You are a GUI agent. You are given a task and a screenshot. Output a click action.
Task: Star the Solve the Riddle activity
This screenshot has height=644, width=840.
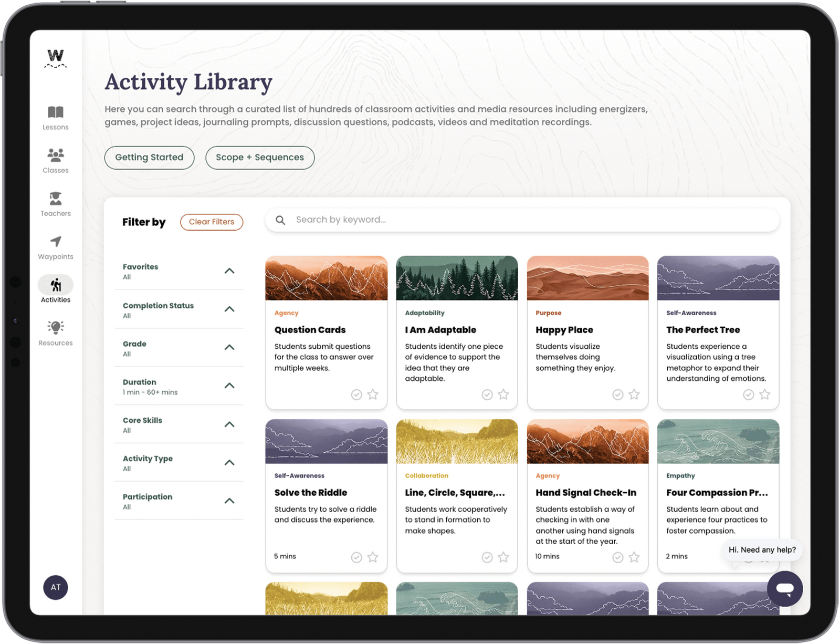373,557
